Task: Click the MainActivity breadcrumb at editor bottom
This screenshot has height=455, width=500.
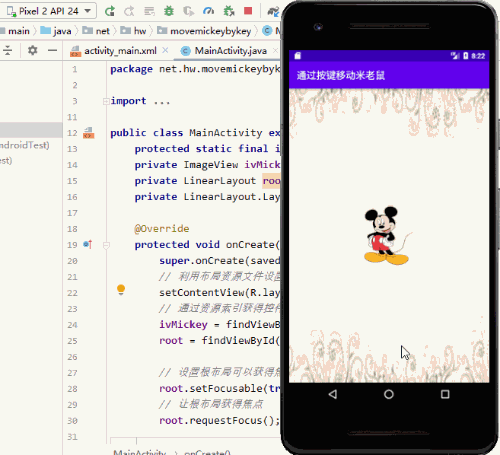Action: coord(139,452)
